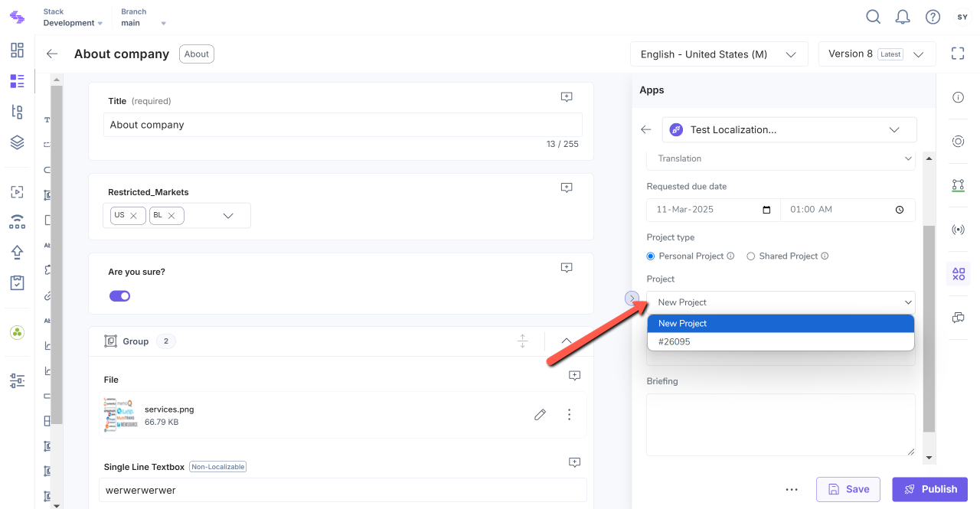Open Tasks clipboard icon in left sidebar
The image size is (980, 509).
pyautogui.click(x=17, y=282)
